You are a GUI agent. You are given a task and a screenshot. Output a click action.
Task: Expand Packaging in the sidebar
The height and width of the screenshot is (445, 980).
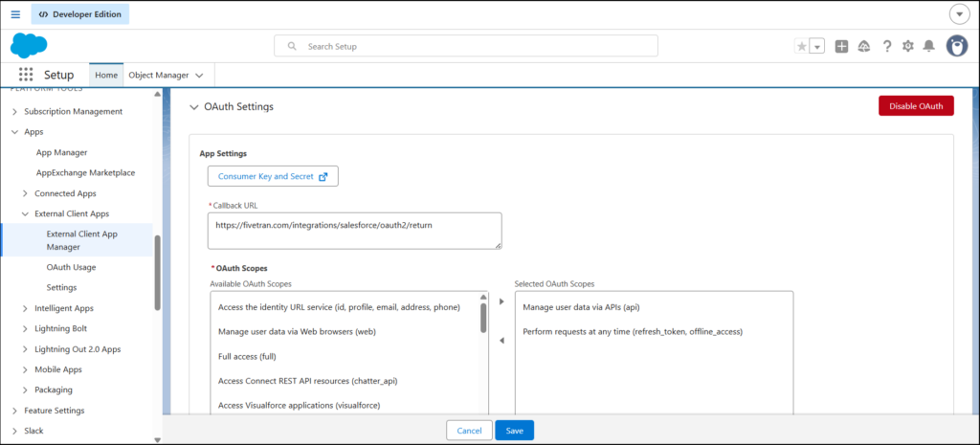click(x=25, y=390)
